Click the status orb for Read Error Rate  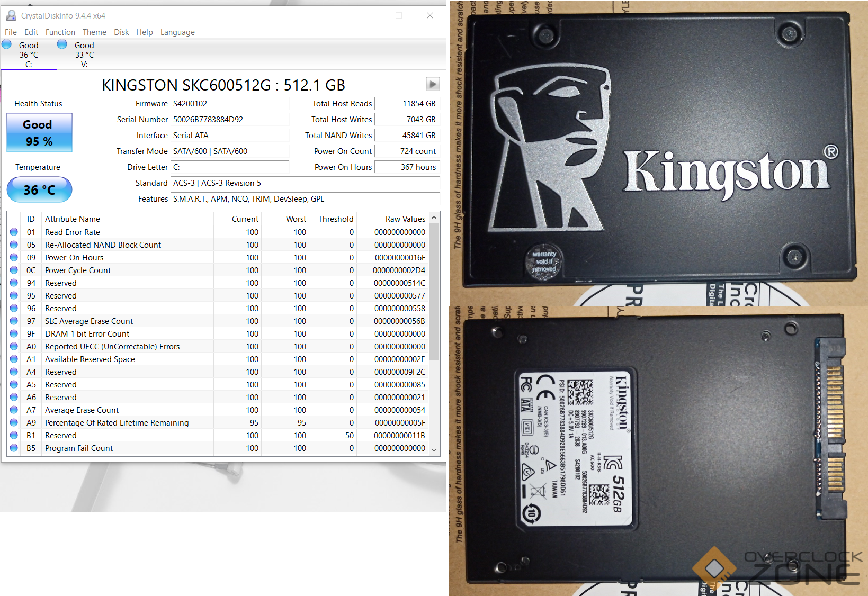[14, 232]
